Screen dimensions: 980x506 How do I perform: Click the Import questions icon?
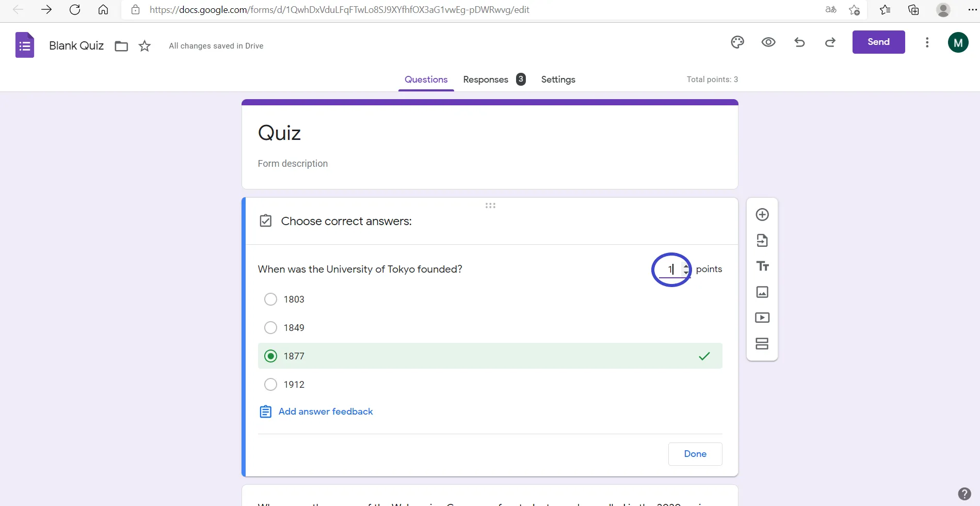click(762, 241)
